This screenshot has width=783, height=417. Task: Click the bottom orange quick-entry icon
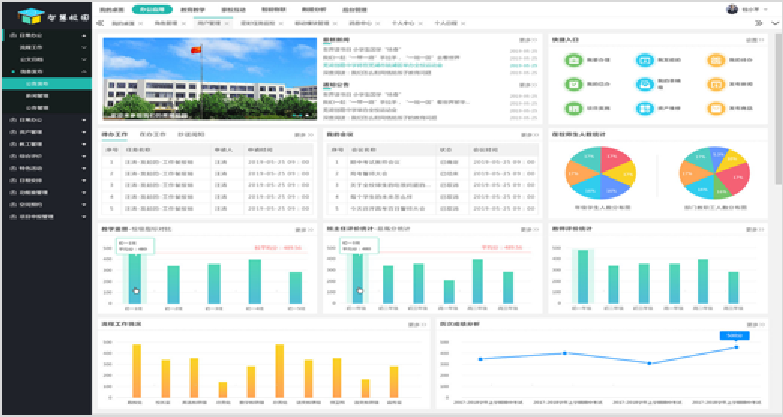[x=715, y=109]
